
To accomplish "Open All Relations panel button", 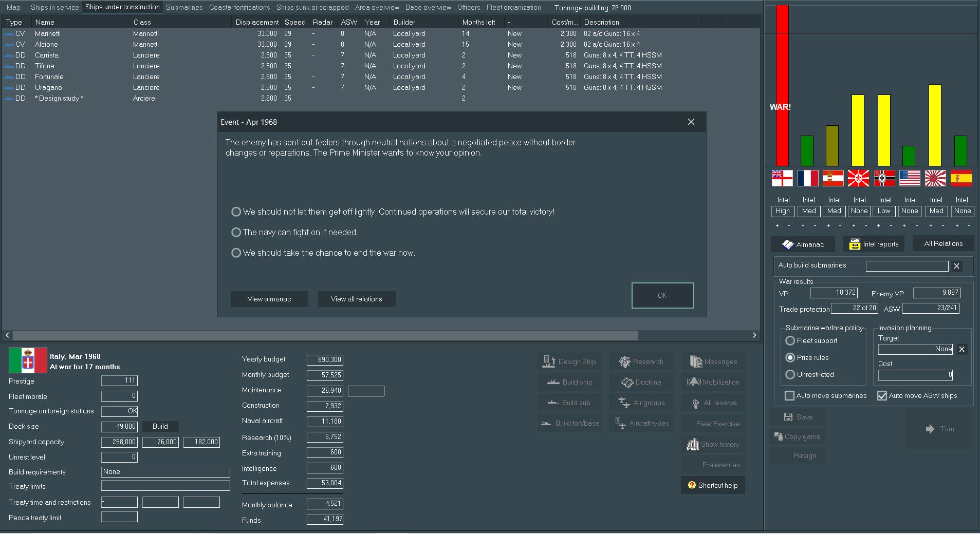I will [x=944, y=243].
